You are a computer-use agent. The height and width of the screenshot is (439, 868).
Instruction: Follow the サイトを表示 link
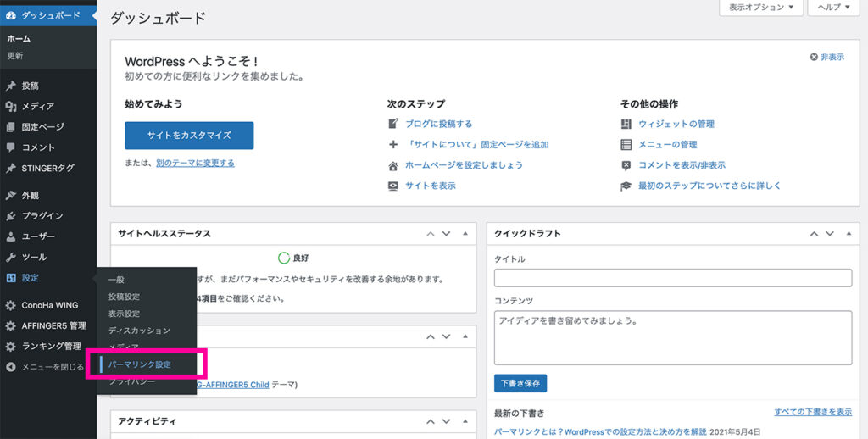coord(431,186)
